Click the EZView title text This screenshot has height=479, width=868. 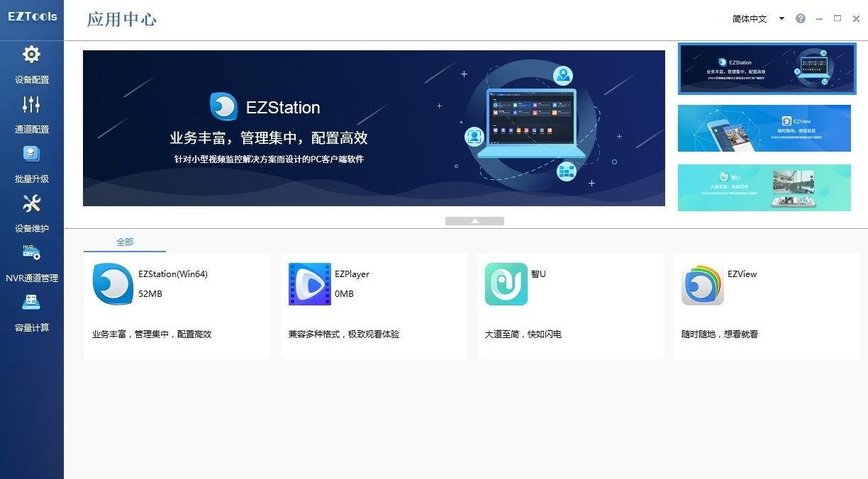point(742,274)
